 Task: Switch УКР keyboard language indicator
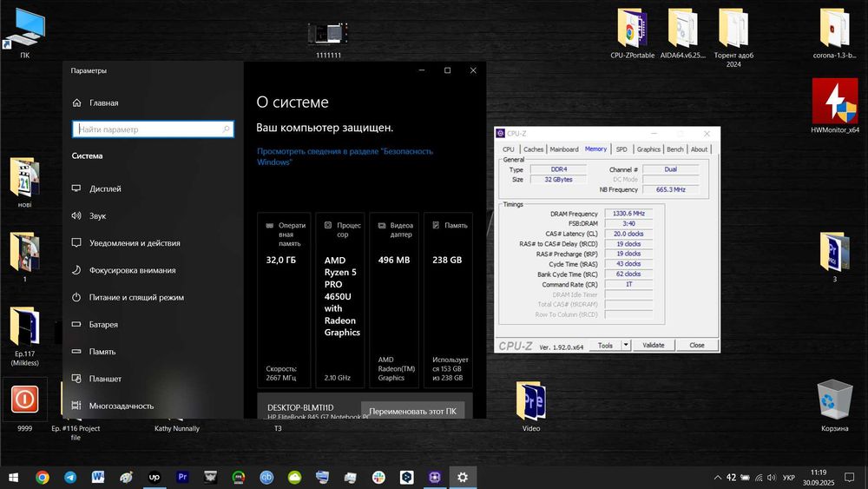[789, 477]
